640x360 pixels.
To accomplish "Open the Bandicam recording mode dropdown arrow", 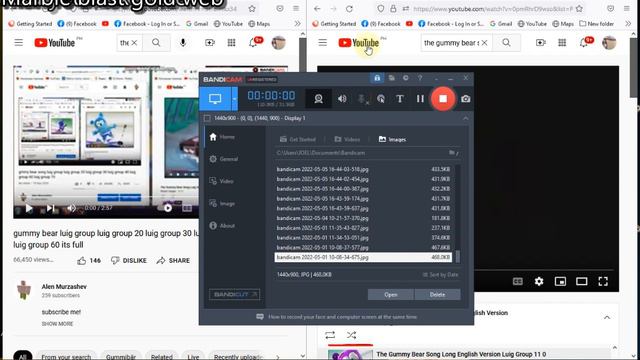I will (x=234, y=98).
